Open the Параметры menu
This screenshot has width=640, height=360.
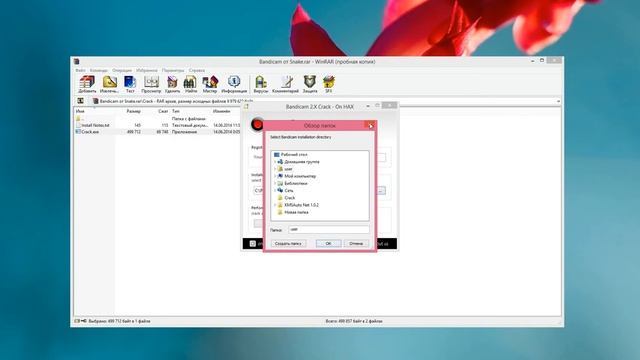173,70
